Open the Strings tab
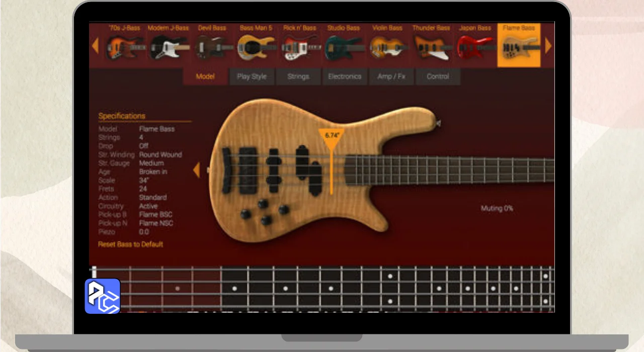Viewport: 644px width, 352px height. click(x=298, y=76)
